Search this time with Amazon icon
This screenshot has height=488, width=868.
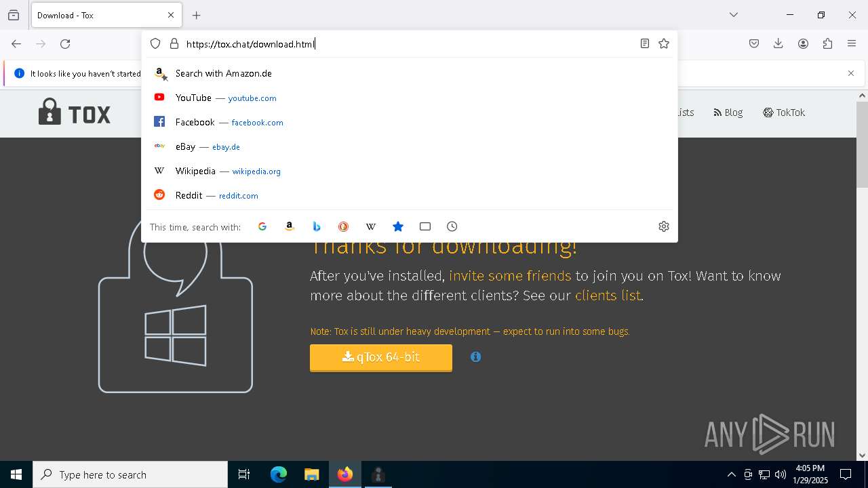coord(290,226)
